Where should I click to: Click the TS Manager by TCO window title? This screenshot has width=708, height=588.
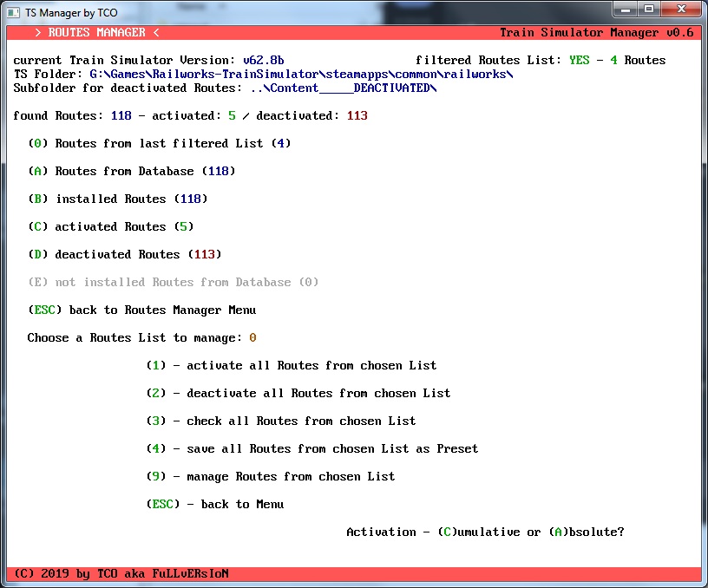coord(71,13)
